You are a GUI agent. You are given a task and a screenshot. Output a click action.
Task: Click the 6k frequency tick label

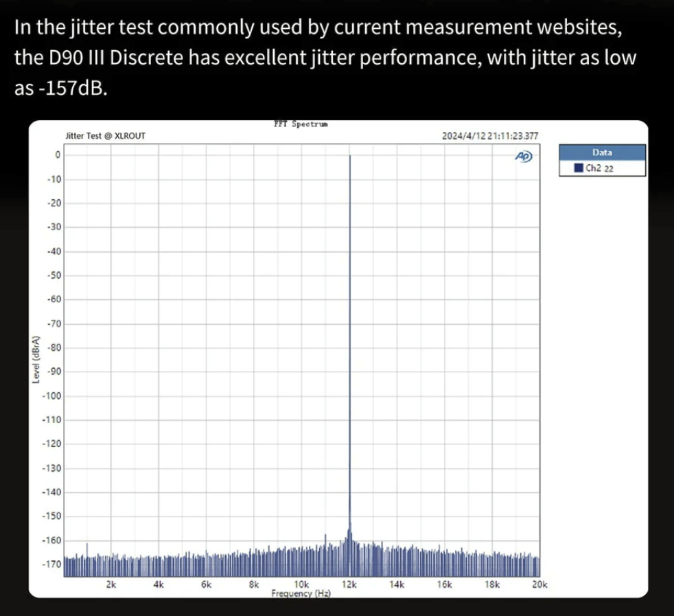point(207,584)
